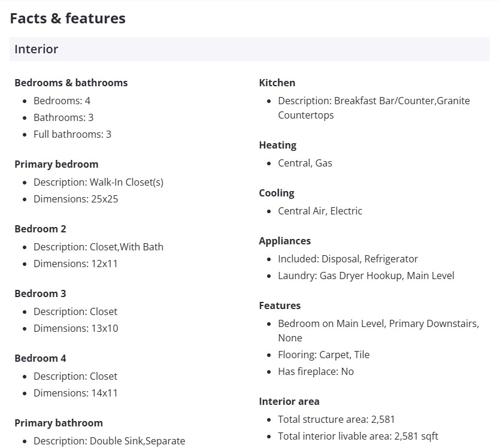Click the Bedrooms & bathrooms heading
The width and height of the screenshot is (500, 448).
pos(71,83)
